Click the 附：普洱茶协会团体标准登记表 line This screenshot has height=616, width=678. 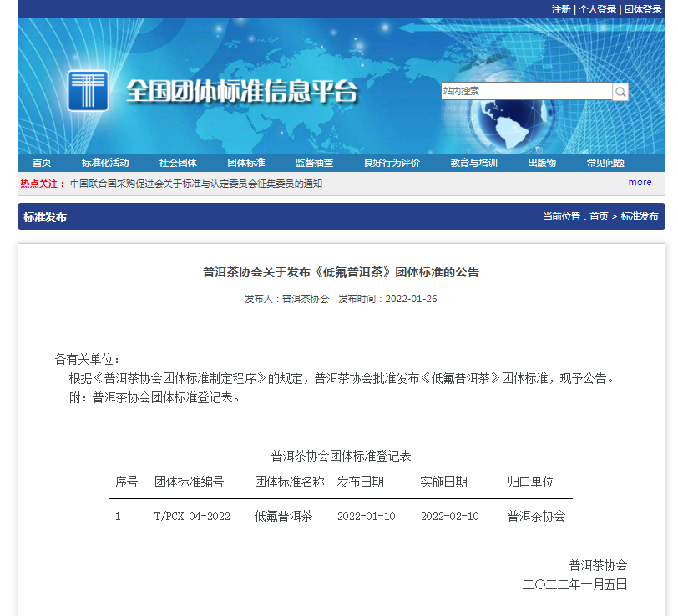154,397
